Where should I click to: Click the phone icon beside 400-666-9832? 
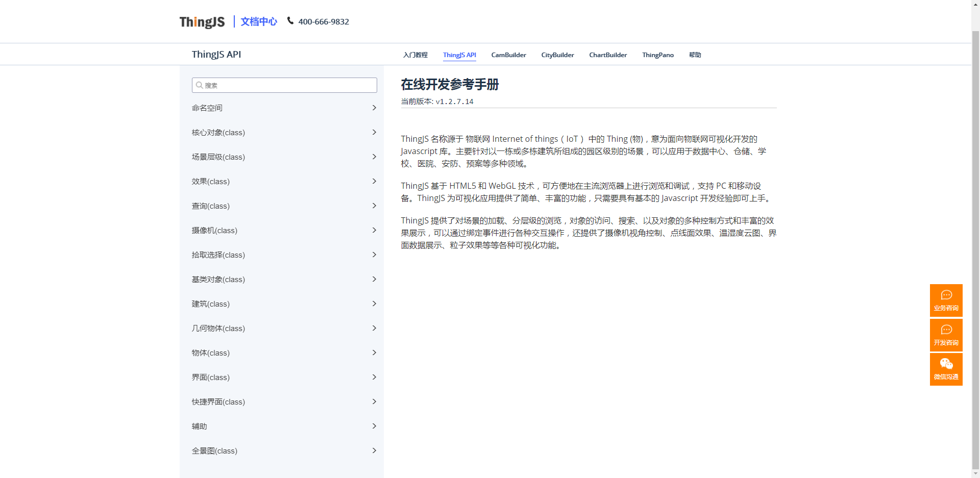pyautogui.click(x=290, y=21)
